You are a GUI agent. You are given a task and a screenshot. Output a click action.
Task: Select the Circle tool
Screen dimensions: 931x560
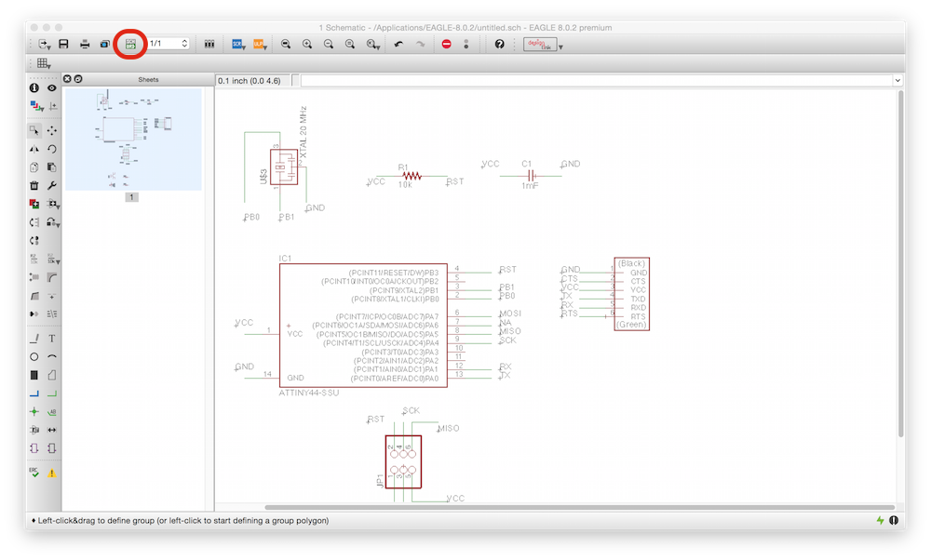click(34, 356)
